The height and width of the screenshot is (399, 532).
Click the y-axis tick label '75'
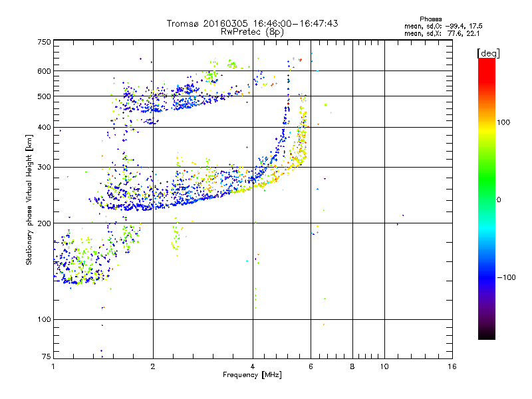(x=47, y=356)
